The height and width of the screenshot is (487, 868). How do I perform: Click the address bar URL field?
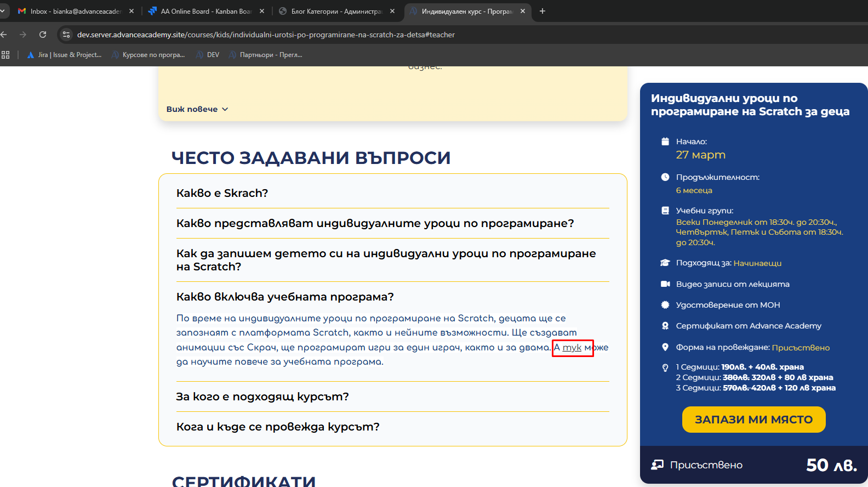click(266, 35)
